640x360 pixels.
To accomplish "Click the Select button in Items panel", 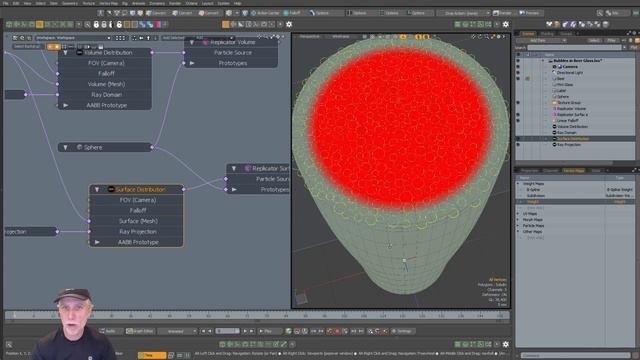I will click(x=594, y=40).
